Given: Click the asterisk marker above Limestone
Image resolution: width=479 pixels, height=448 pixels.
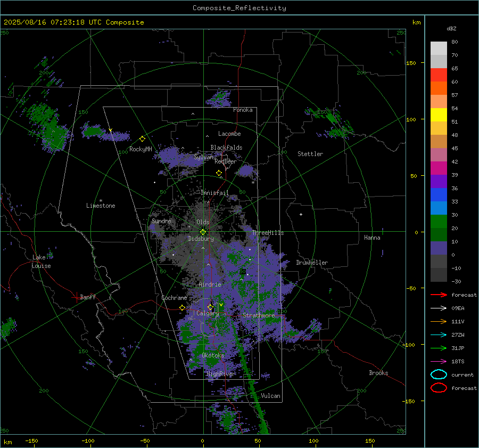Looking at the screenshot, I should click(x=101, y=201).
